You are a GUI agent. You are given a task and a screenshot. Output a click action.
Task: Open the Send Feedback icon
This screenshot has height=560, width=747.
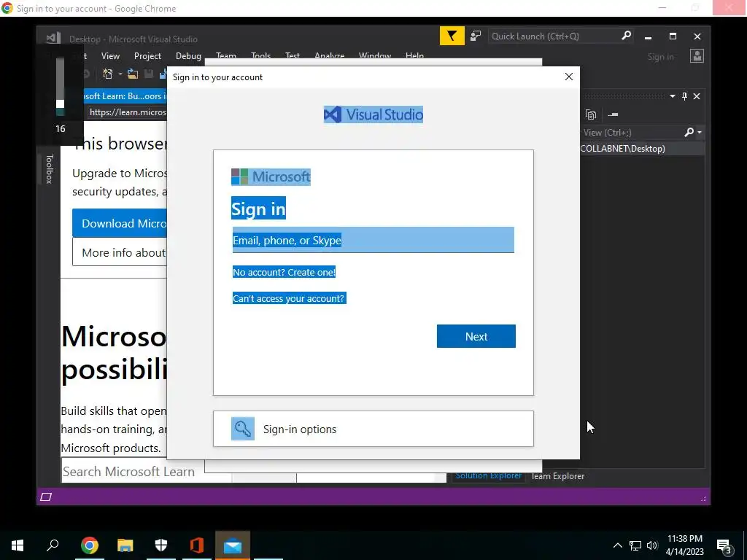(x=476, y=36)
